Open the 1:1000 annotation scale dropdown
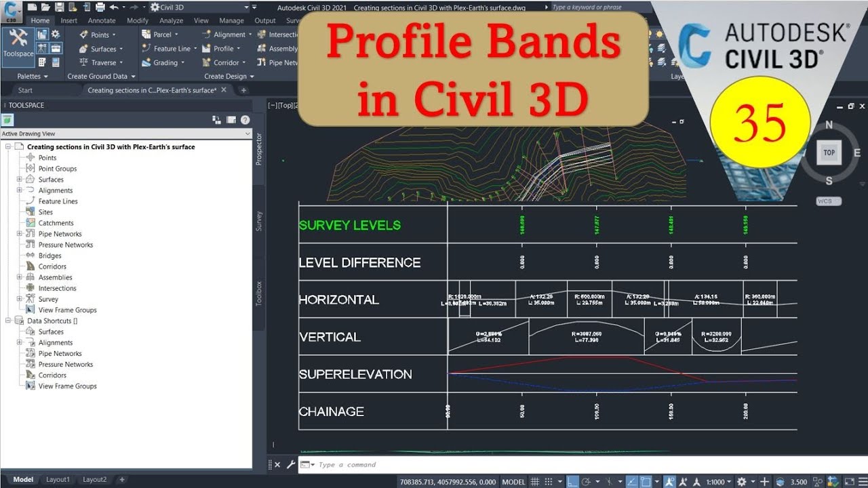868x488 pixels. (719, 481)
